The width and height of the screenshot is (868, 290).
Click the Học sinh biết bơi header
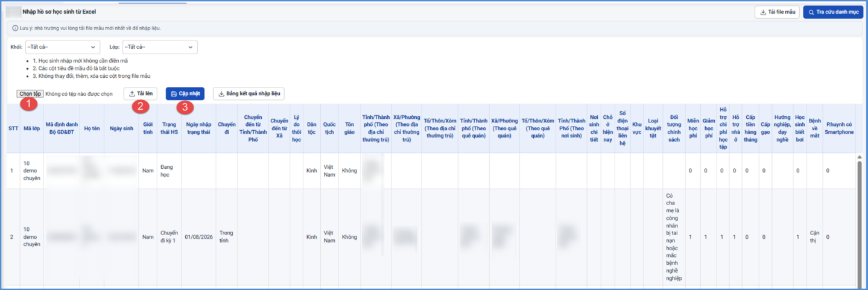800,128
